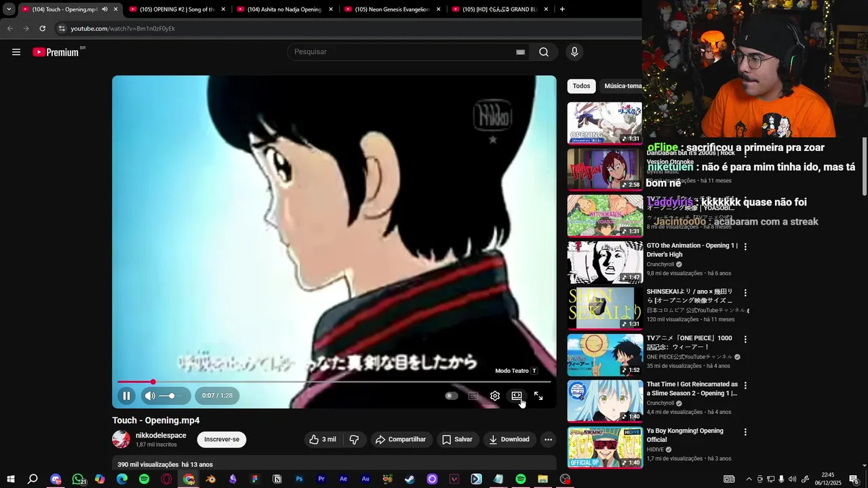
Task: Open the YouTube hamburger guide menu
Action: (16, 52)
